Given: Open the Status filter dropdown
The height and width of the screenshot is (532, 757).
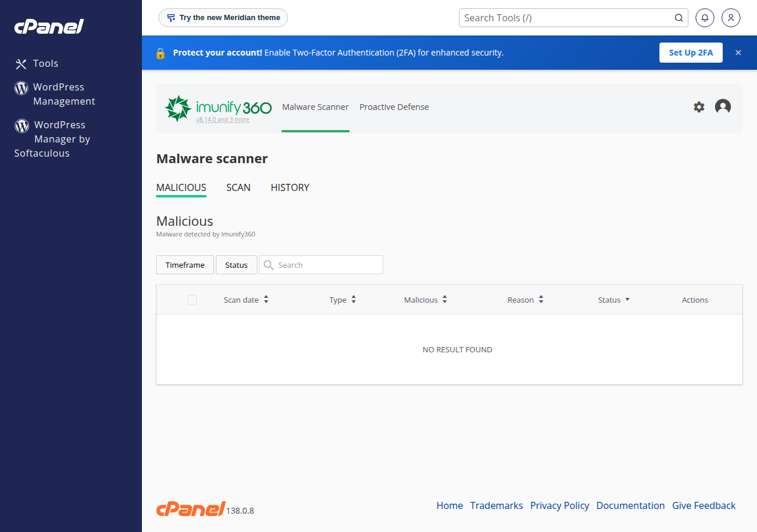Looking at the screenshot, I should tap(237, 265).
